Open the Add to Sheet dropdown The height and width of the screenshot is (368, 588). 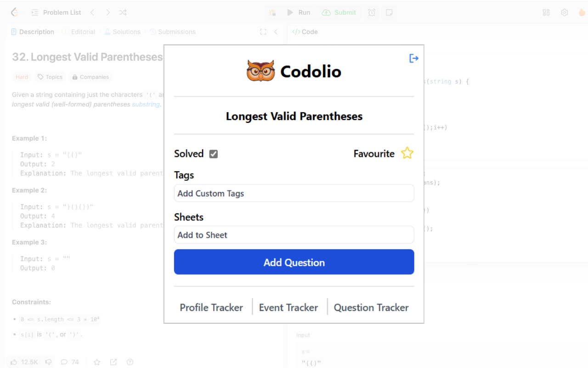click(294, 235)
